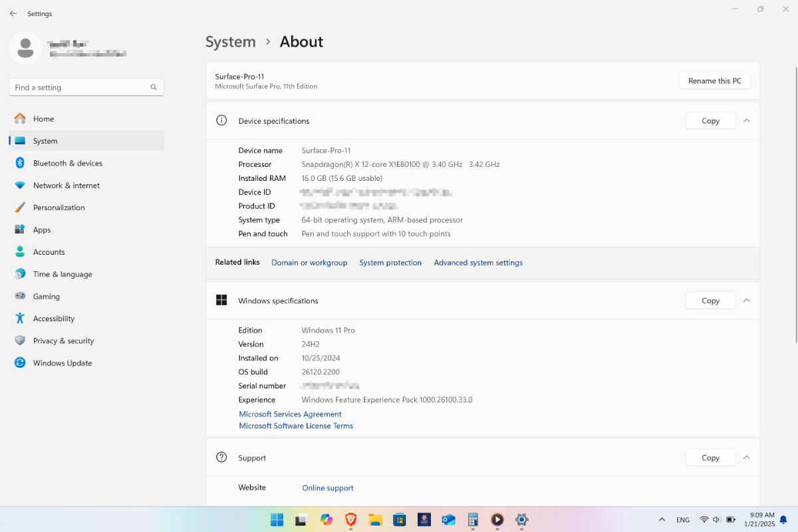Open Accessibility settings page

point(53,319)
